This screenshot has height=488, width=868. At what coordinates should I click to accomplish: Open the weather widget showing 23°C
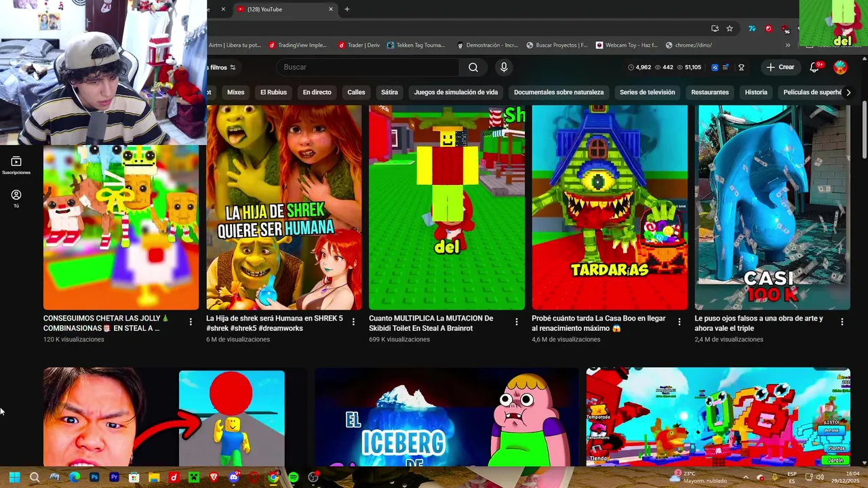click(698, 477)
